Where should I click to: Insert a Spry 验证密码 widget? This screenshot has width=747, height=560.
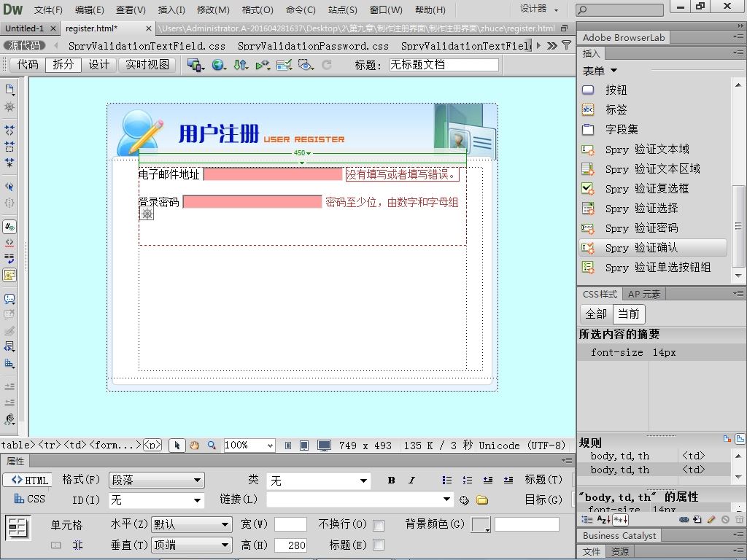pos(653,228)
